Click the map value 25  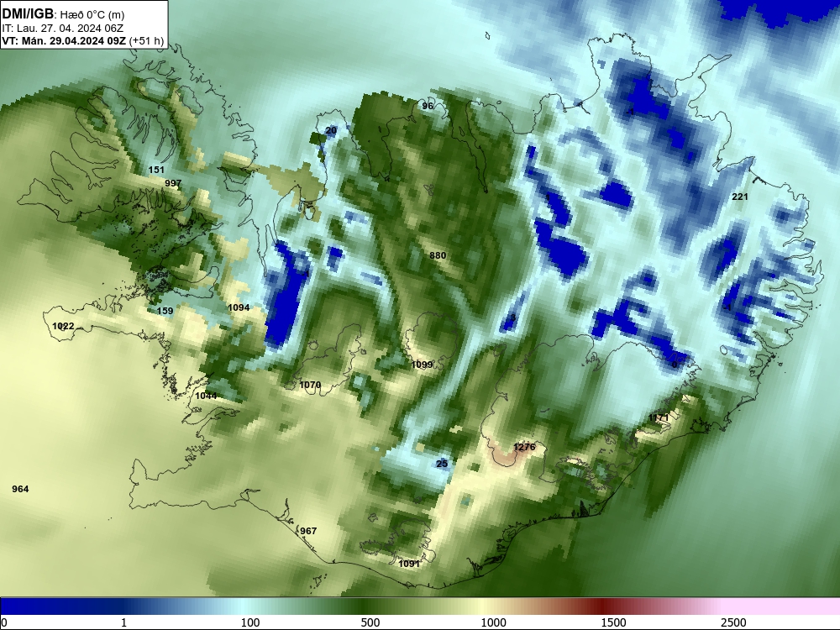coord(442,464)
